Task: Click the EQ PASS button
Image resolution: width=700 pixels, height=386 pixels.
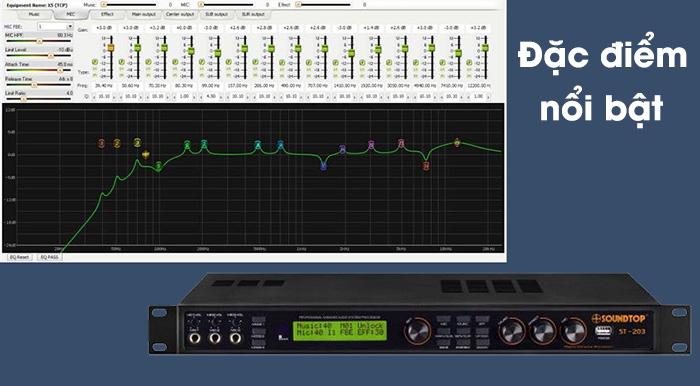Action: coord(50,257)
